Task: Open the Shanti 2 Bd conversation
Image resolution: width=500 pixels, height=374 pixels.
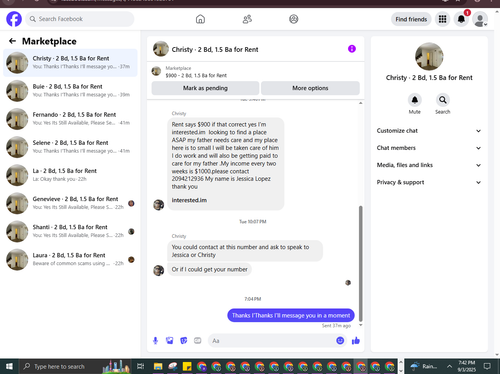Action: 70,231
